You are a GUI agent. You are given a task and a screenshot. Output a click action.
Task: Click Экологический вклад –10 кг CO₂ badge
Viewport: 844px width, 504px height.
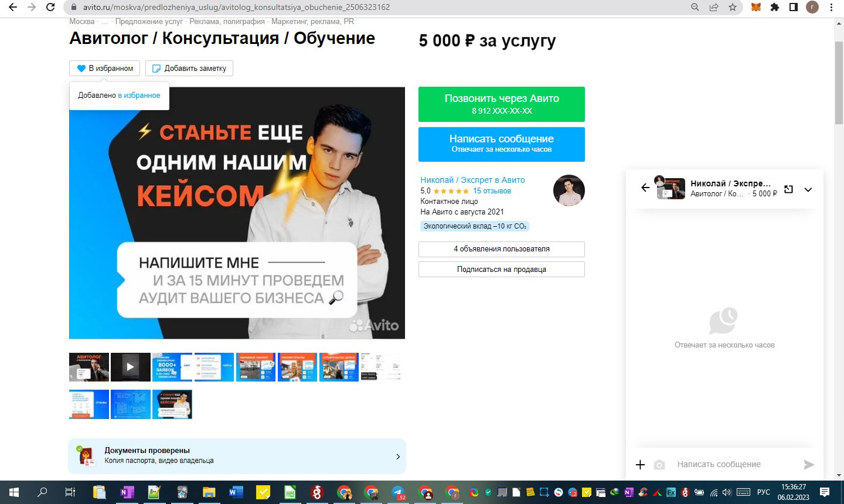pyautogui.click(x=475, y=226)
